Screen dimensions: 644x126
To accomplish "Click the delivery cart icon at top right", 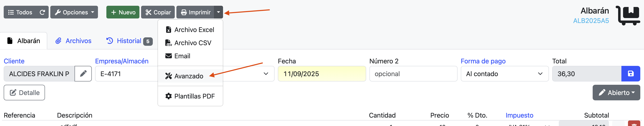I will 628,16.
